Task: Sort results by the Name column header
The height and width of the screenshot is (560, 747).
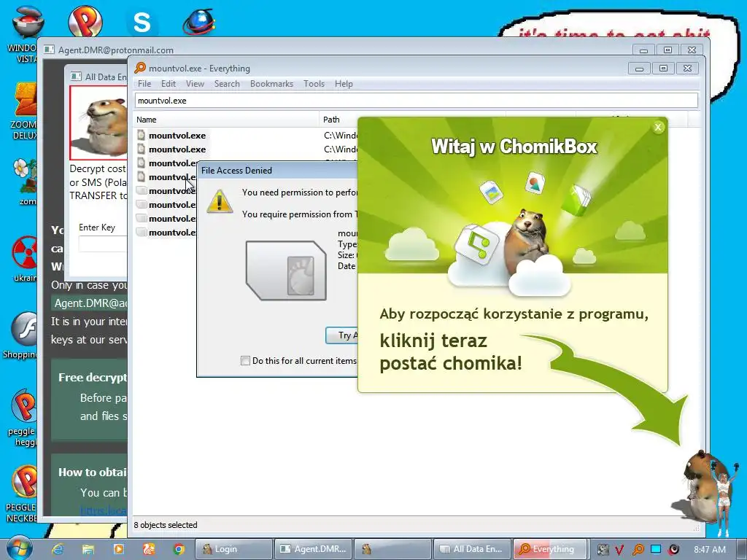Action: point(226,120)
